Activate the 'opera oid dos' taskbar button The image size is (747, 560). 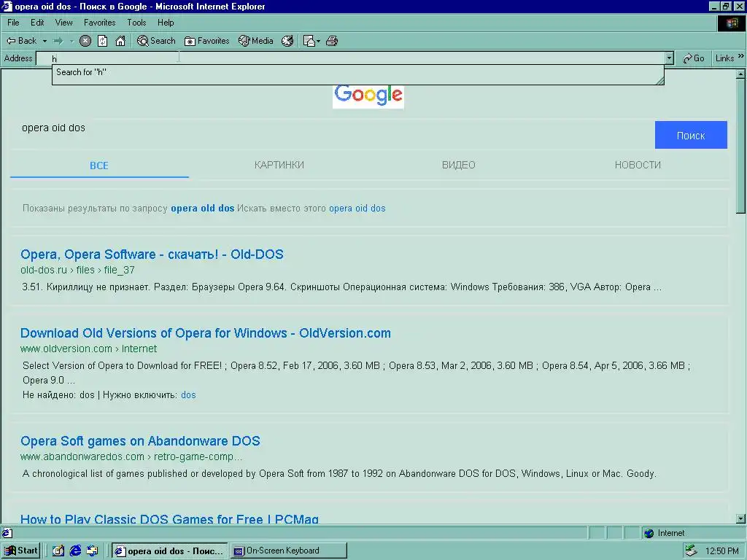tap(169, 551)
